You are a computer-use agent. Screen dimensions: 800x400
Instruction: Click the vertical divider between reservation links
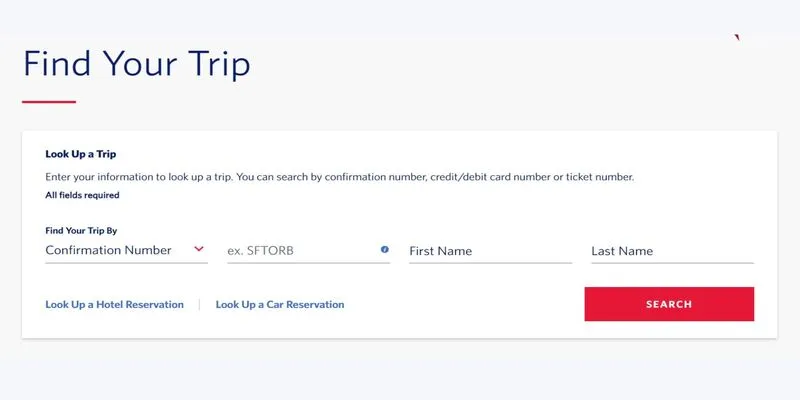point(199,305)
